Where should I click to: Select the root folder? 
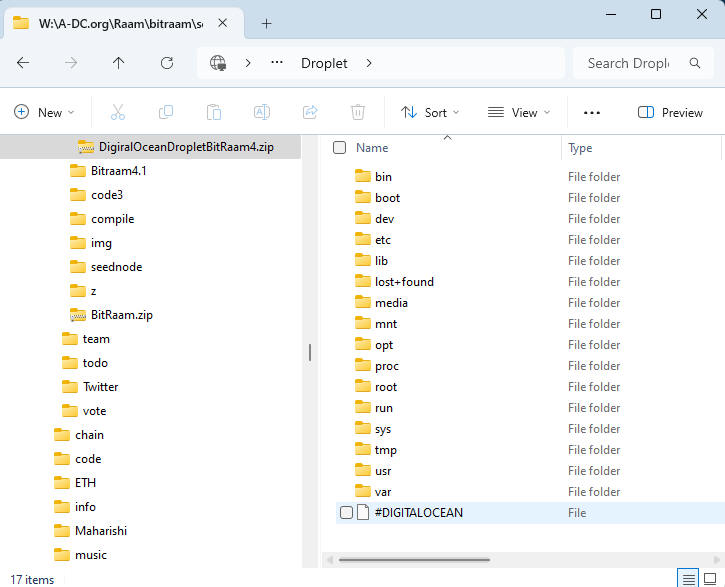(x=386, y=387)
